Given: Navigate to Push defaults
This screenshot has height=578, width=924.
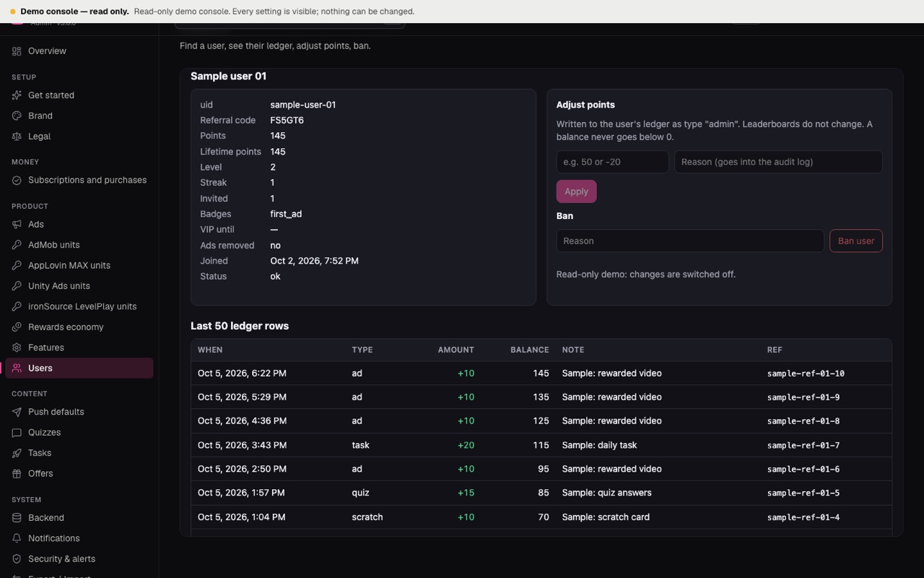Looking at the screenshot, I should (79, 413).
